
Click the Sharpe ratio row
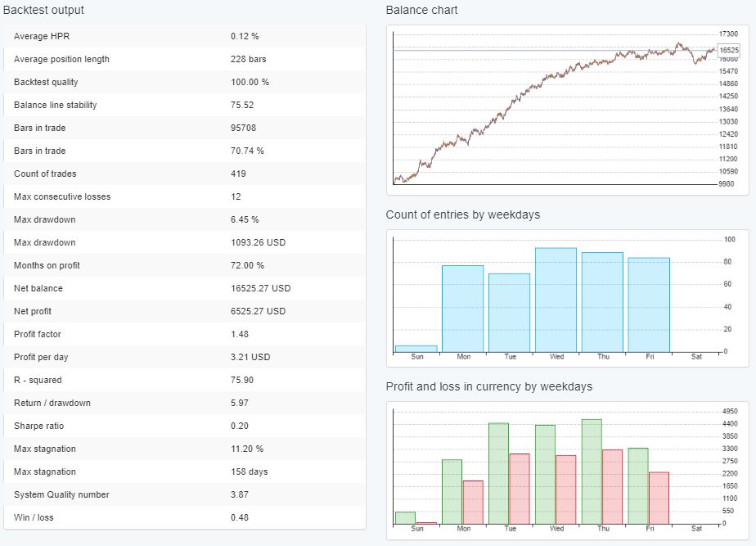pos(185,426)
